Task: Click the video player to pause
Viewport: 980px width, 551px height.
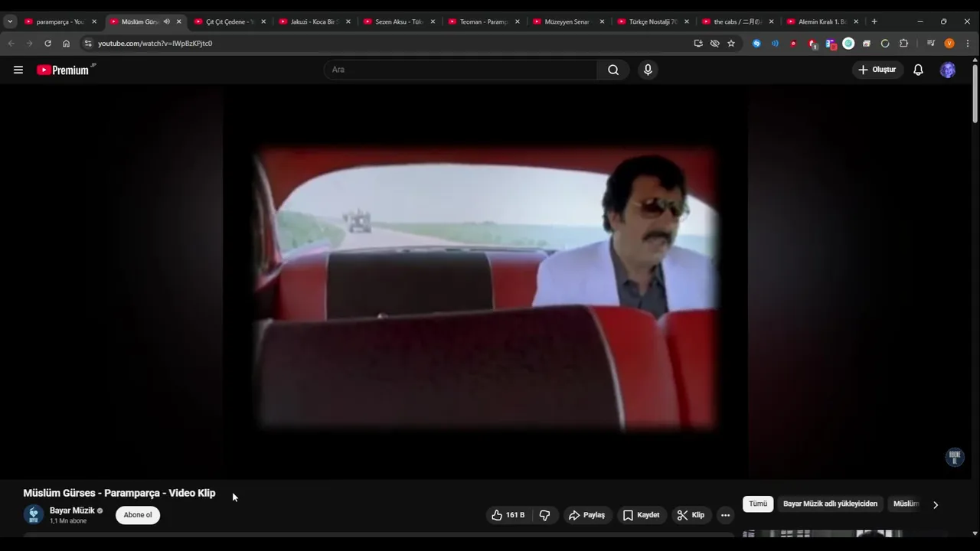Action: point(485,282)
